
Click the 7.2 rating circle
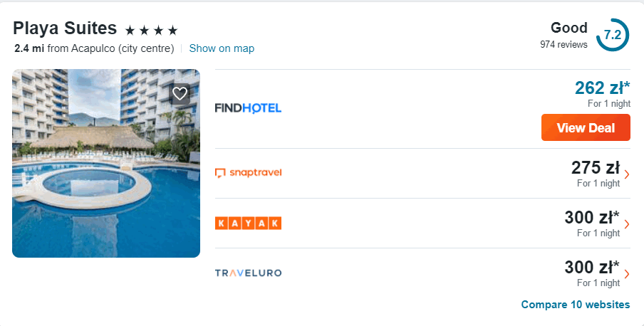point(613,35)
